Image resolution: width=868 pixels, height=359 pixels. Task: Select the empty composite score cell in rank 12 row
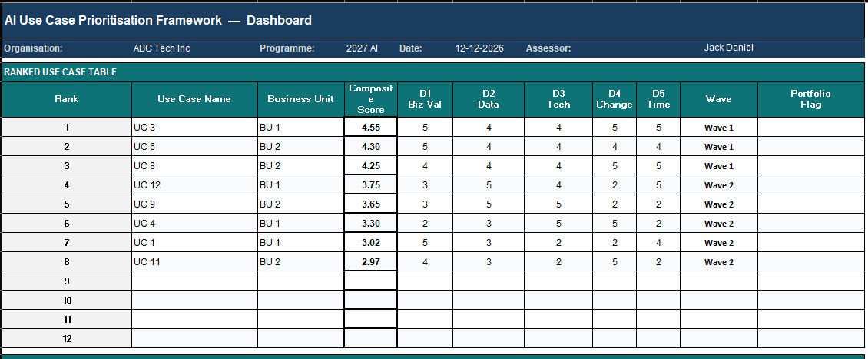point(371,338)
